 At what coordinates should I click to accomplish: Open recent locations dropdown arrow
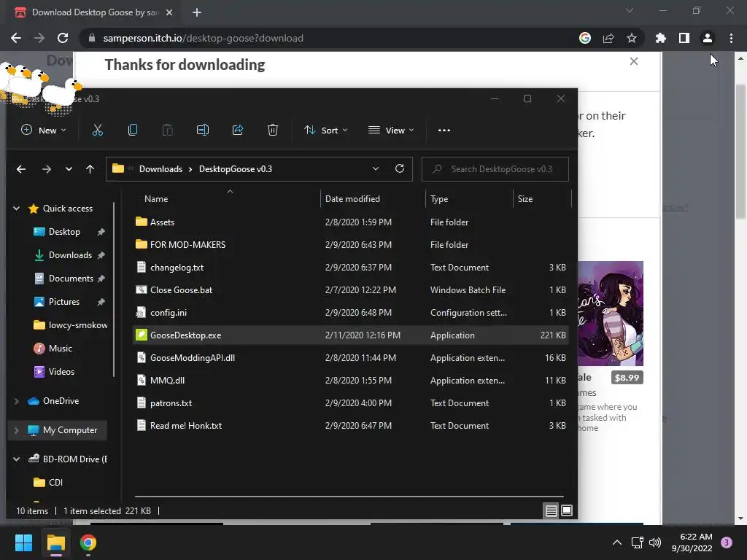pos(69,169)
